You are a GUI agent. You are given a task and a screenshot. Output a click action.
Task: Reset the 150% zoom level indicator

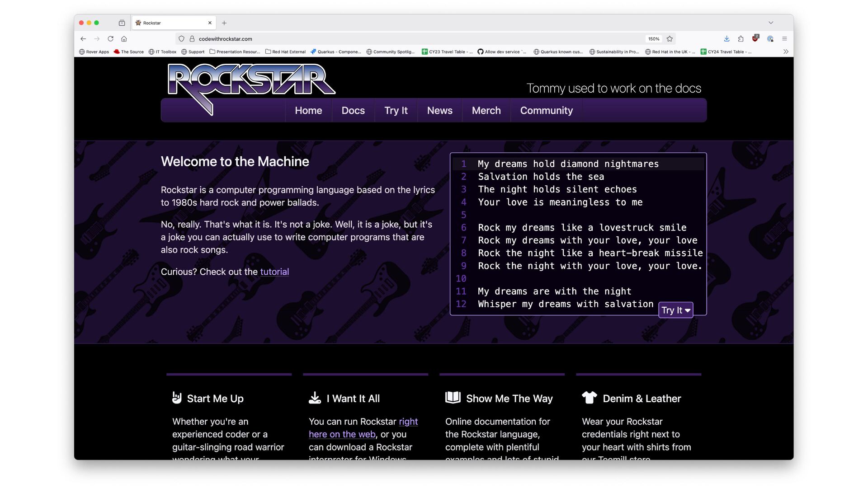[x=653, y=39]
